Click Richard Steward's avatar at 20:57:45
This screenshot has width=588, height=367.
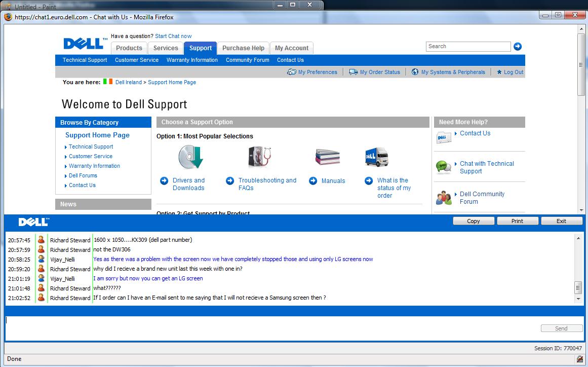pyautogui.click(x=41, y=239)
